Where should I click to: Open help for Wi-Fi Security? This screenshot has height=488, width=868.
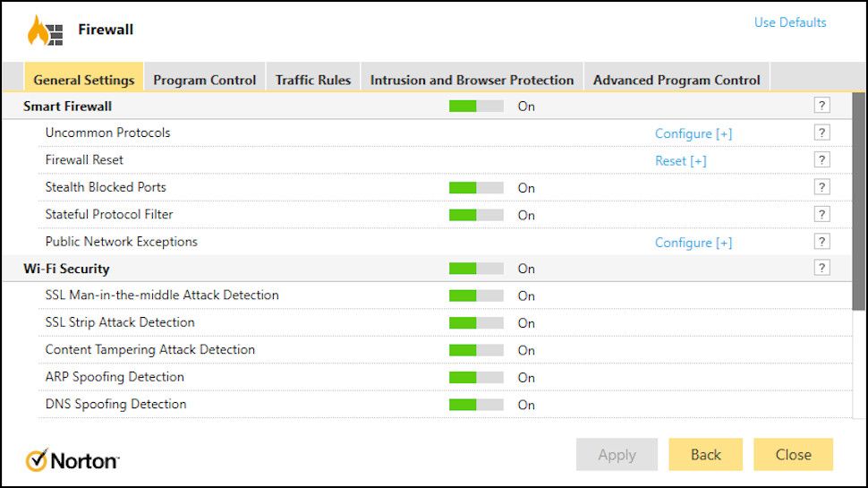[821, 268]
